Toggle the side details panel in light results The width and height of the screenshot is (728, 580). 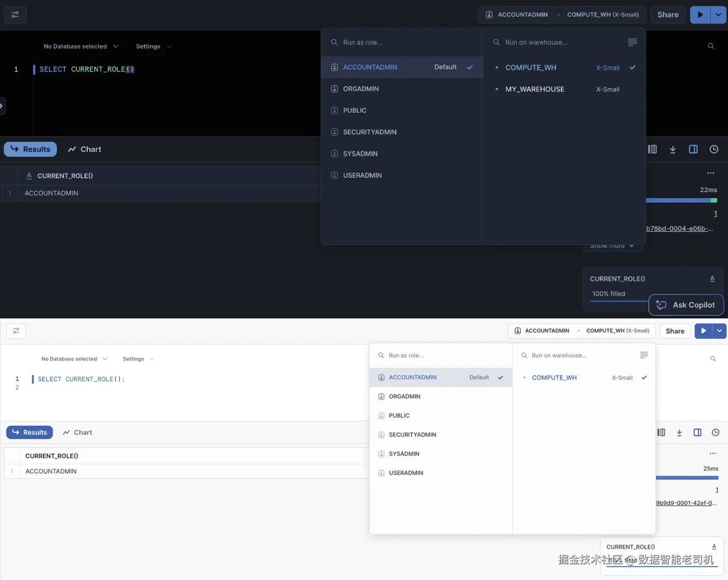coord(697,432)
